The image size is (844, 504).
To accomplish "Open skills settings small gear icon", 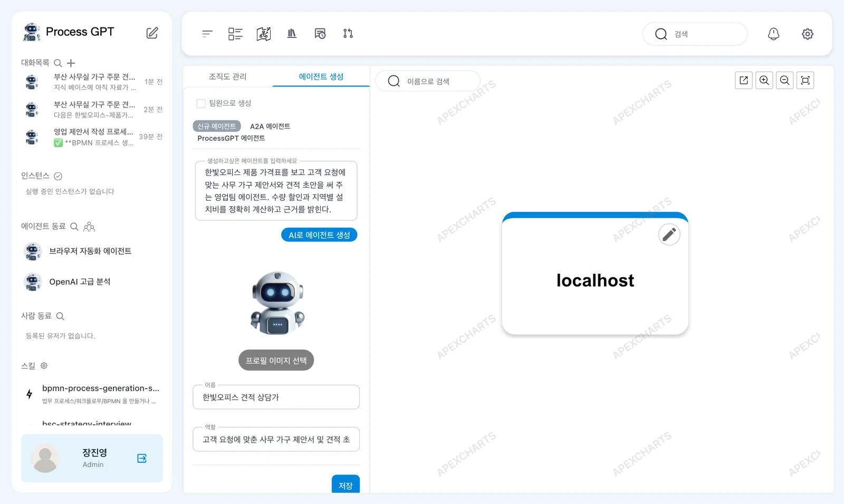I will tap(44, 365).
